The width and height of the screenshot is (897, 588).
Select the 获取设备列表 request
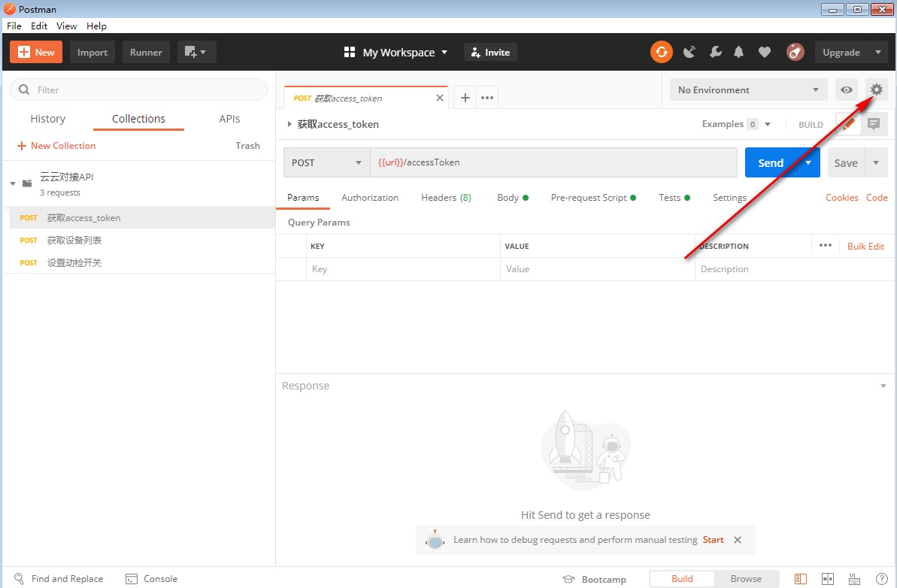pos(74,241)
